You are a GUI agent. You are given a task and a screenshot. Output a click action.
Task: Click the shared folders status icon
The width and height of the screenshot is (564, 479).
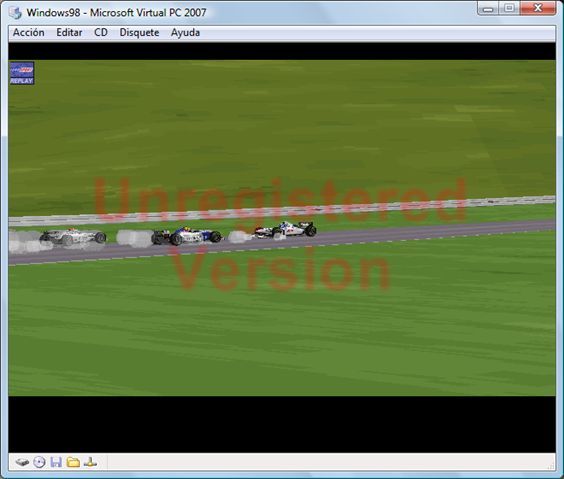click(x=73, y=462)
